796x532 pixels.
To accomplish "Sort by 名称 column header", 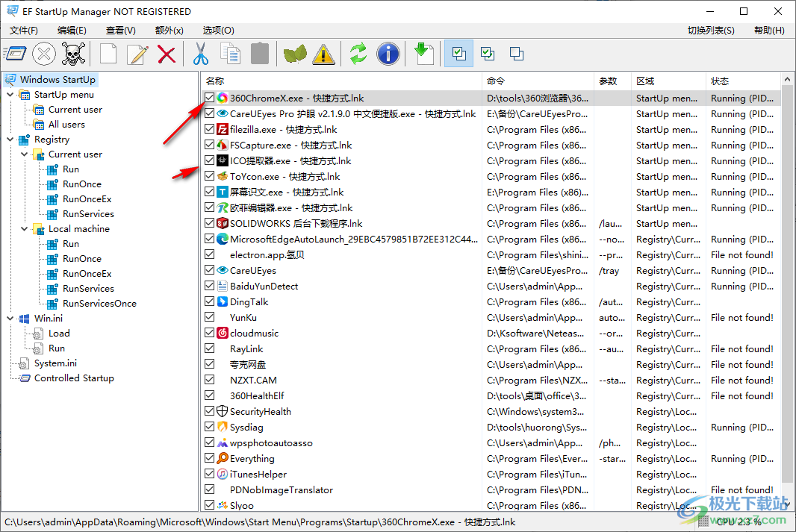I will (342, 81).
